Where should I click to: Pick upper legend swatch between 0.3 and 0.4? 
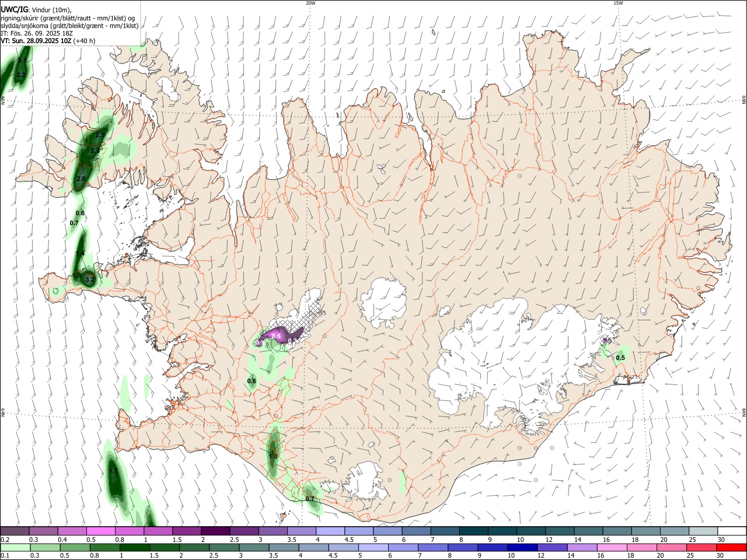pos(43,531)
